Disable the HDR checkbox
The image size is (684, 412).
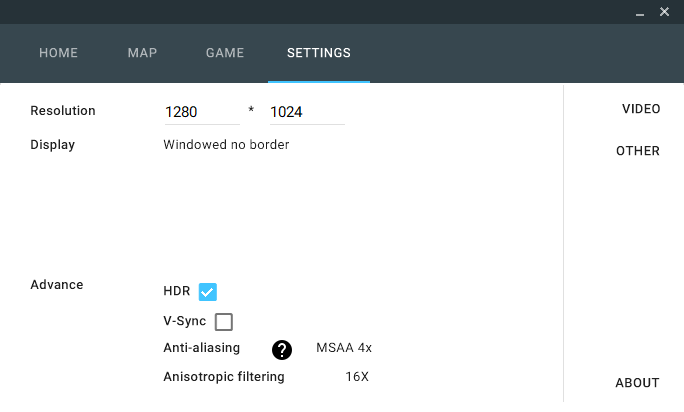tap(208, 292)
